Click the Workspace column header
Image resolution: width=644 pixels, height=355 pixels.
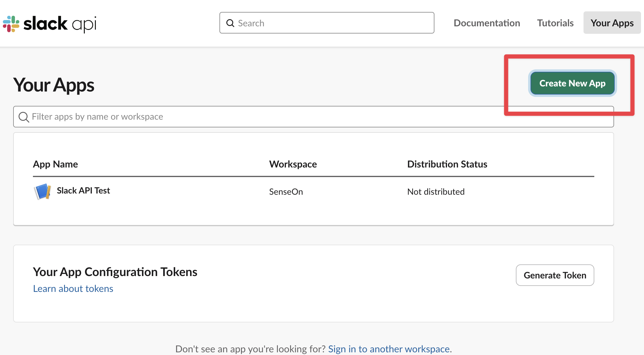[293, 164]
